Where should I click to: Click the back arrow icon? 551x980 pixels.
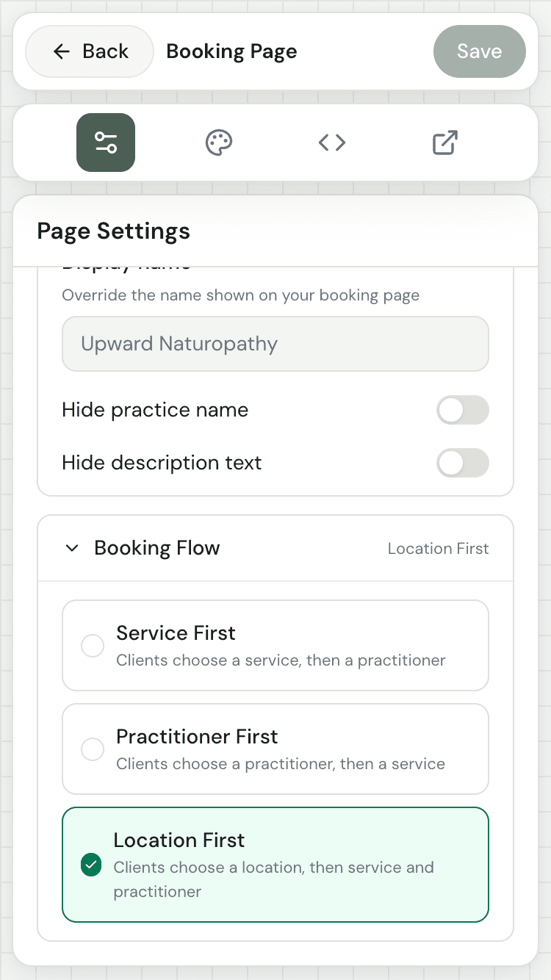[x=61, y=51]
